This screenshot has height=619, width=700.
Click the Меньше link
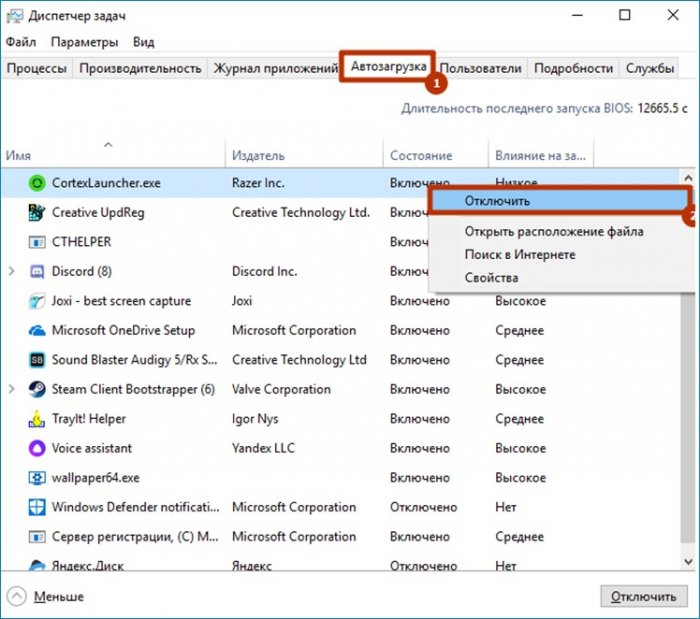pyautogui.click(x=59, y=597)
